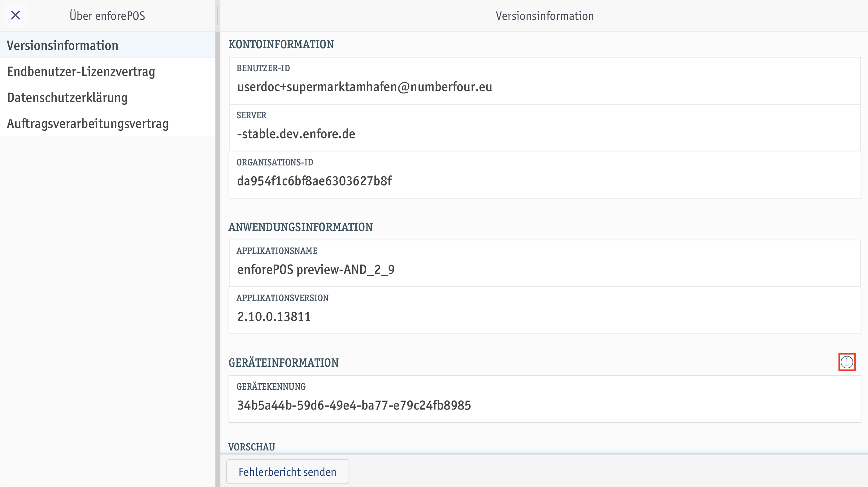Select the Gerätekennung value field
868x487 pixels.
click(x=545, y=399)
